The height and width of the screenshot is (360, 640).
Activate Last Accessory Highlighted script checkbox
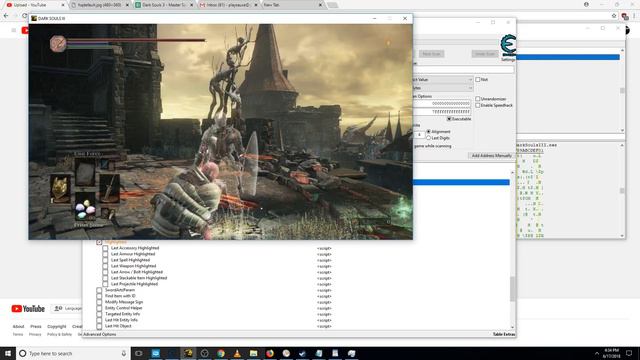[105, 248]
